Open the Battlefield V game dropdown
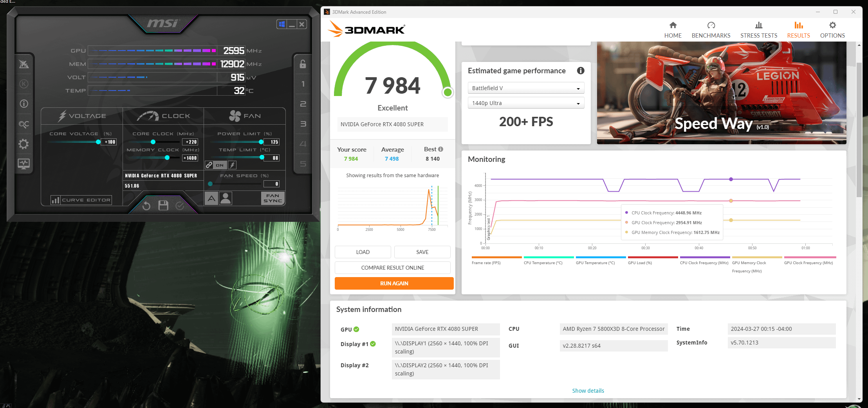The width and height of the screenshot is (868, 408). tap(526, 88)
